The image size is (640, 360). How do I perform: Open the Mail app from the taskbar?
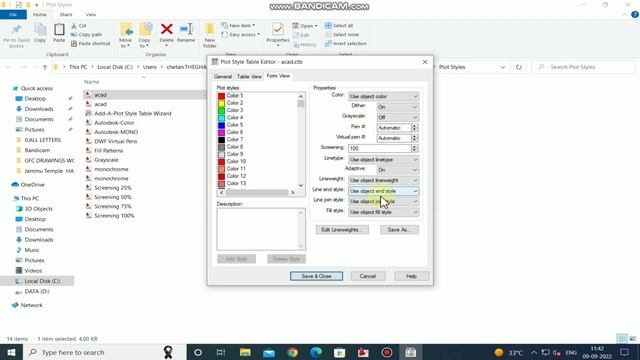click(269, 352)
